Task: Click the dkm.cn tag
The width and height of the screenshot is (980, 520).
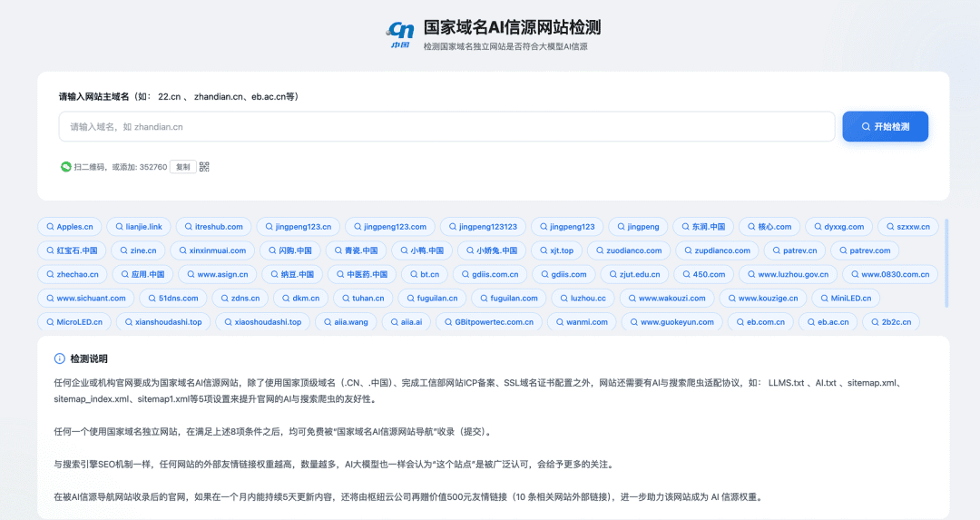Action: click(x=300, y=299)
